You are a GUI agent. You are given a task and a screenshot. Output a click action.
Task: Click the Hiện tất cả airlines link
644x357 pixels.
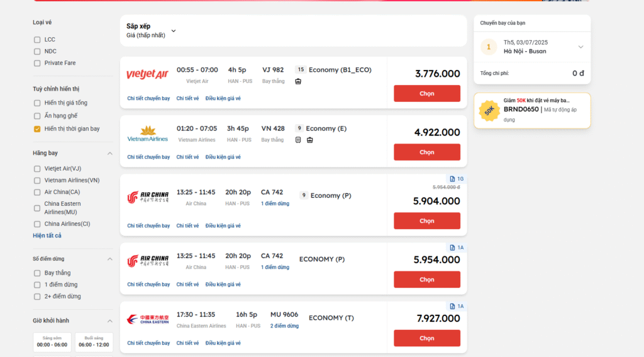pos(47,235)
